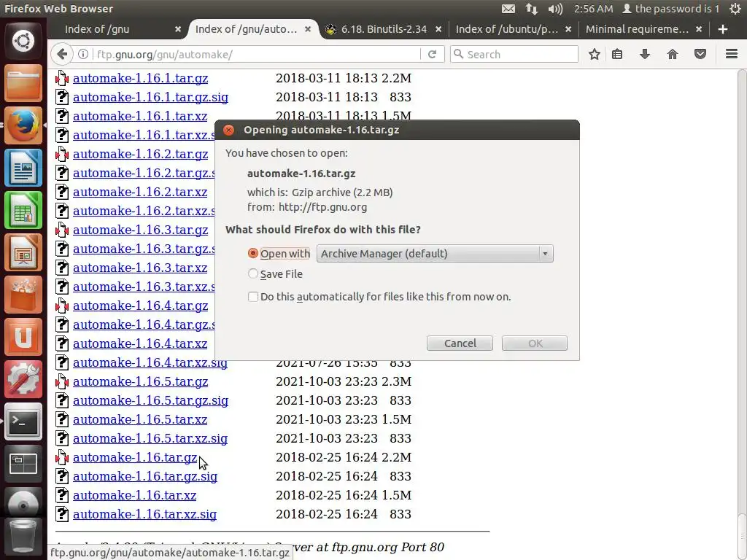This screenshot has width=747, height=560.
Task: Open the automake-1.16.tar.xz.sig link
Action: 145,514
